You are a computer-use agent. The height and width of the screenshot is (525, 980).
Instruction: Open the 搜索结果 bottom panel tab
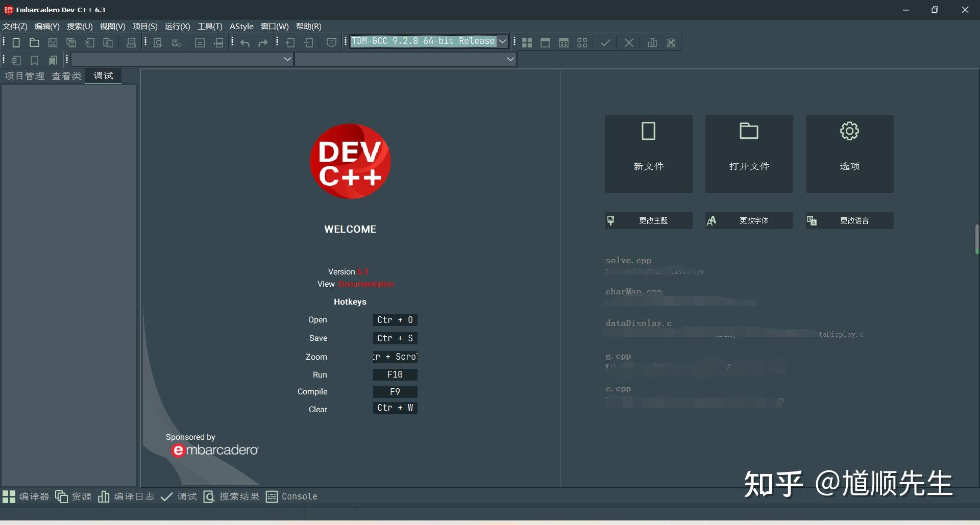(231, 497)
